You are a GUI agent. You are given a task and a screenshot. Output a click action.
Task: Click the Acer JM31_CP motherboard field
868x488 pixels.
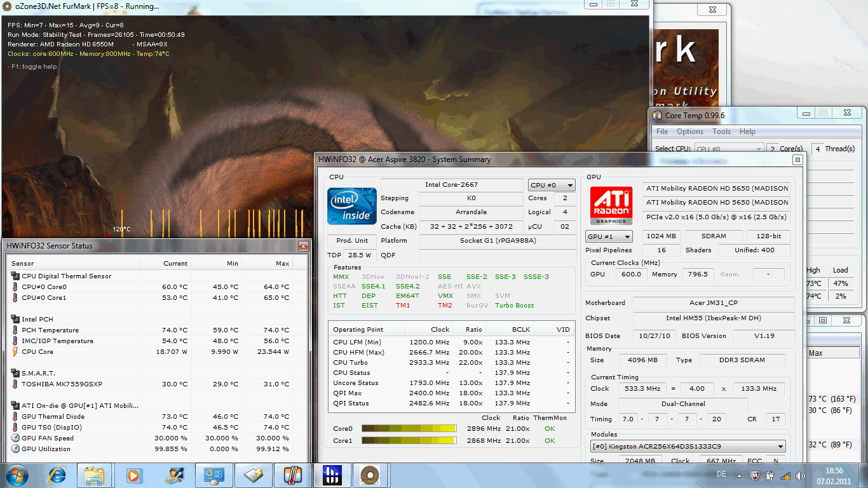(x=714, y=303)
